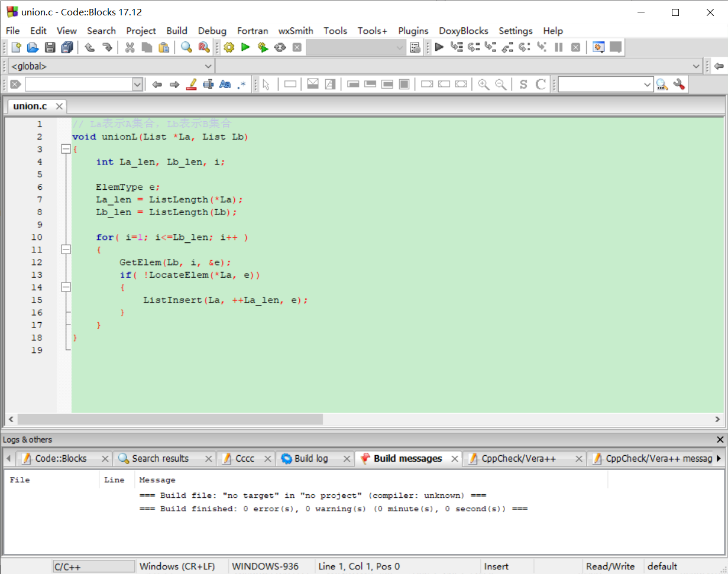The width and height of the screenshot is (728, 574).
Task: Rebuild the project with cycle icon
Action: tap(280, 47)
